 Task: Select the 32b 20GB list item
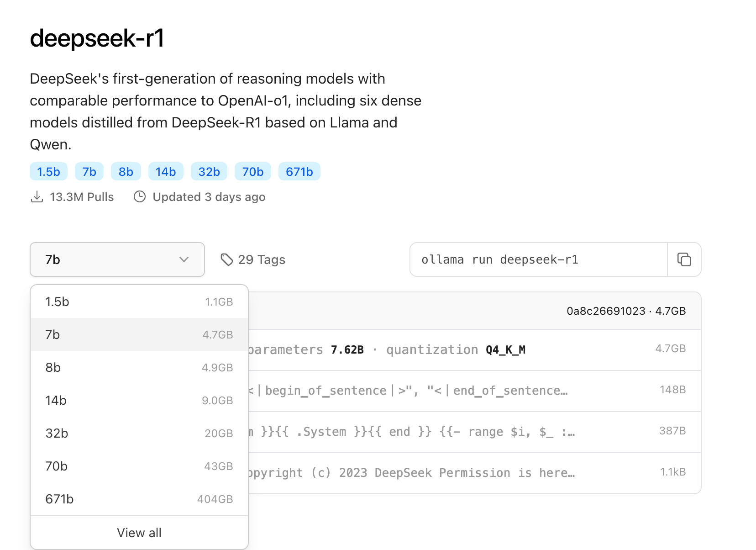tap(139, 434)
